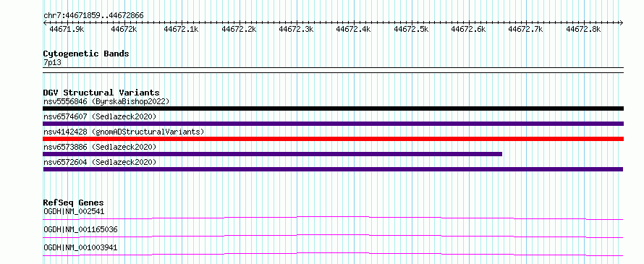The height and width of the screenshot is (264, 644).
Task: Click transcript label OGDH|NM_001165036
Action: tap(80, 230)
